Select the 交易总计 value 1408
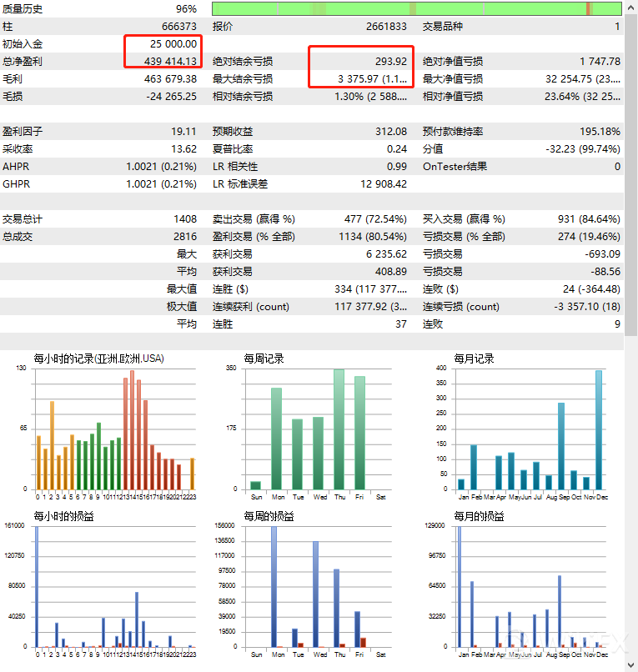The image size is (638, 672). [184, 219]
